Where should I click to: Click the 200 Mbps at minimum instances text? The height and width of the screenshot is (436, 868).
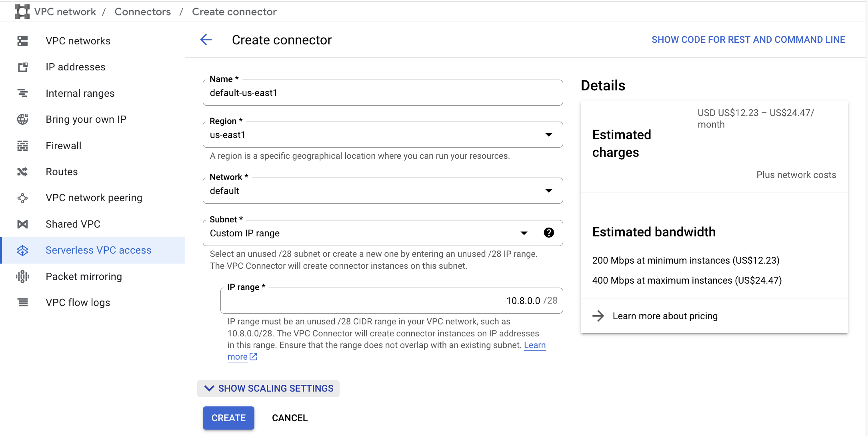coord(686,260)
